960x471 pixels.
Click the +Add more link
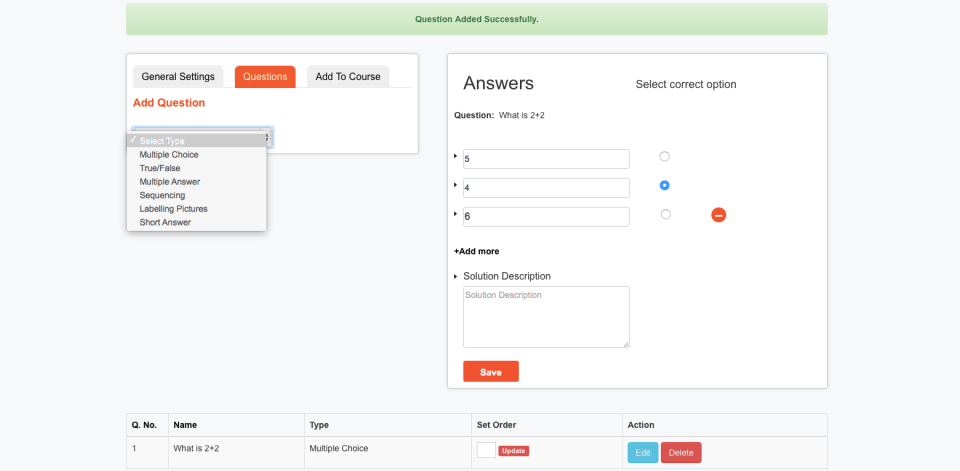(x=477, y=251)
